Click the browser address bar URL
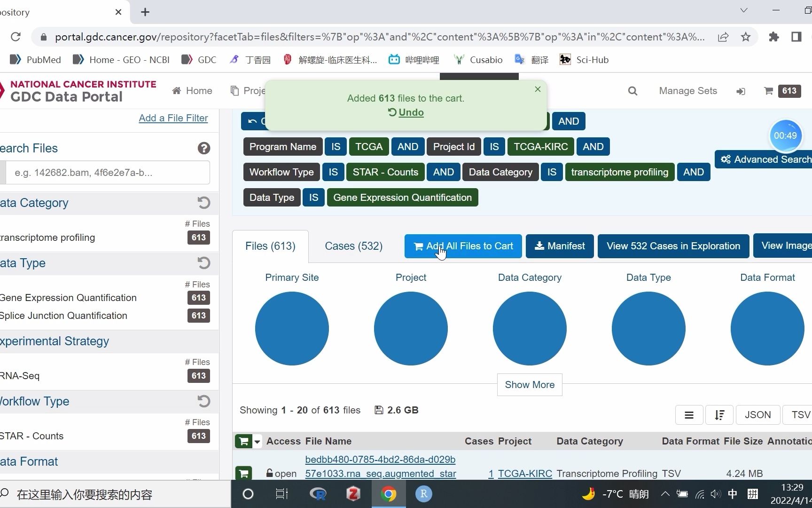The image size is (812, 508). coord(380,37)
